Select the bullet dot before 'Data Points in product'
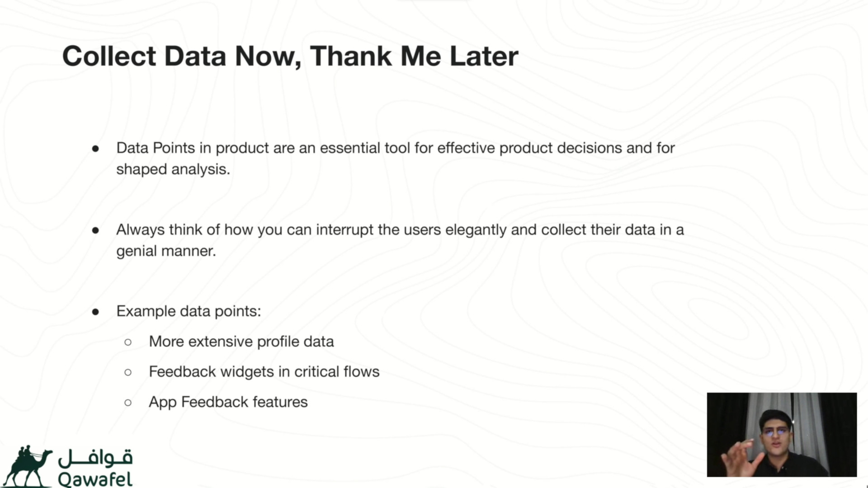Screen dimensions: 868x488 95,149
